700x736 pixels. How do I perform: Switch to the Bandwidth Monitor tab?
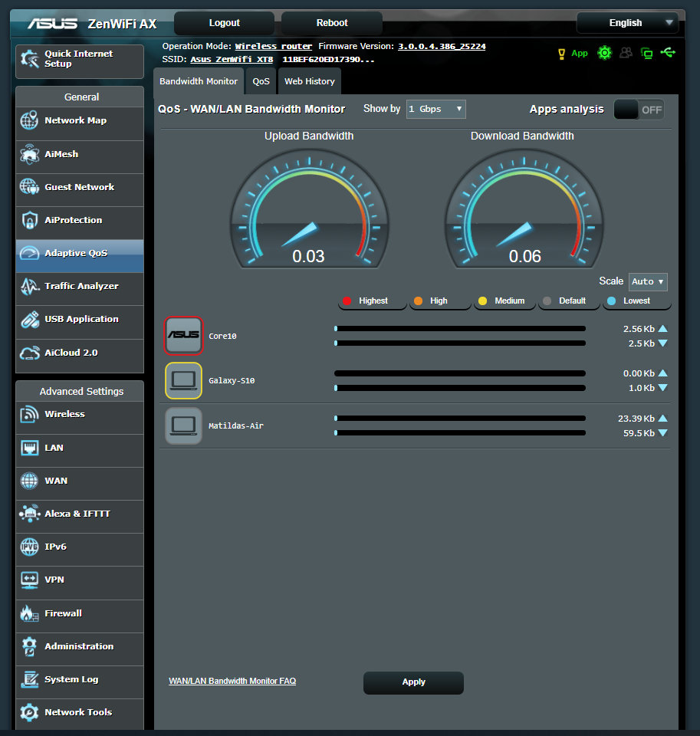(199, 81)
